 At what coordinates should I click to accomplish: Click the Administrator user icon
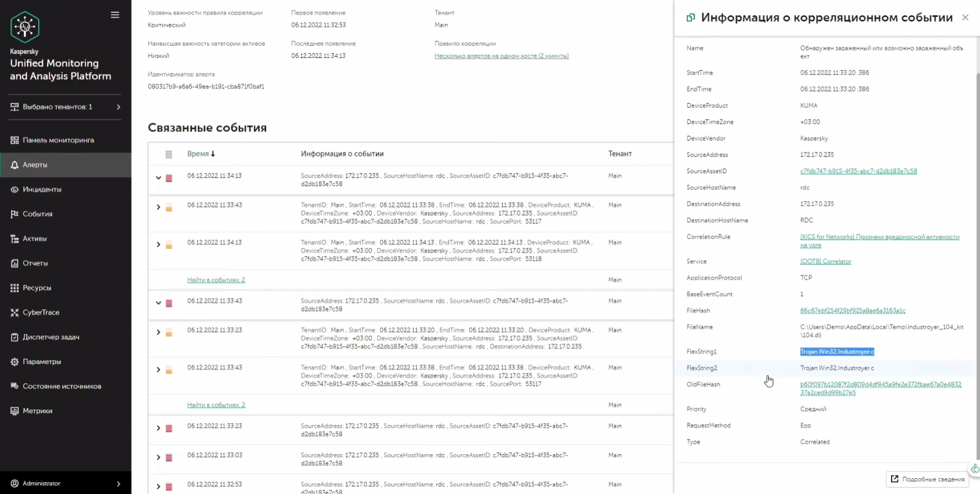[15, 483]
